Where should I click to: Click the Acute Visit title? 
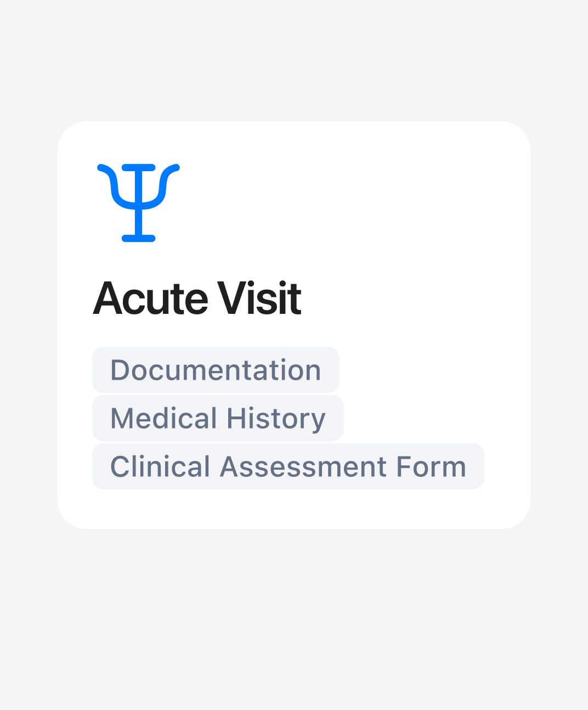coord(197,298)
